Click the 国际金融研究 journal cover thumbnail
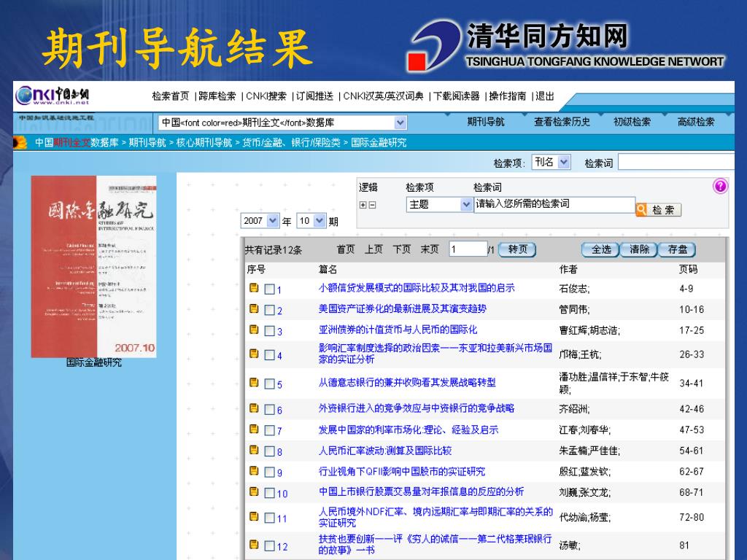 click(94, 267)
